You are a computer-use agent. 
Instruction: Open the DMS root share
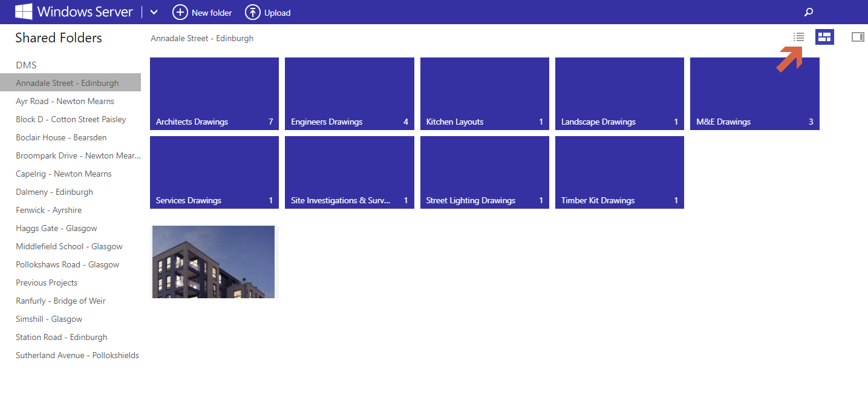[x=26, y=65]
